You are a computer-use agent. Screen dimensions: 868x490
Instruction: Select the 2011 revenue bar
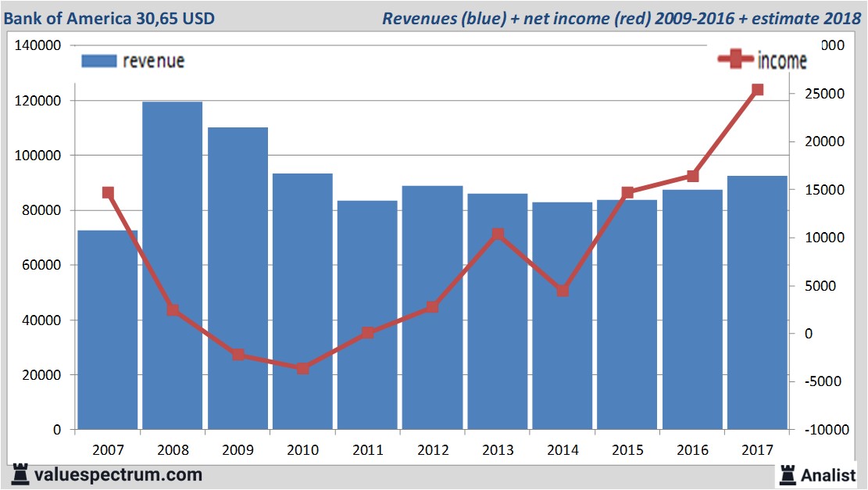pos(367,314)
